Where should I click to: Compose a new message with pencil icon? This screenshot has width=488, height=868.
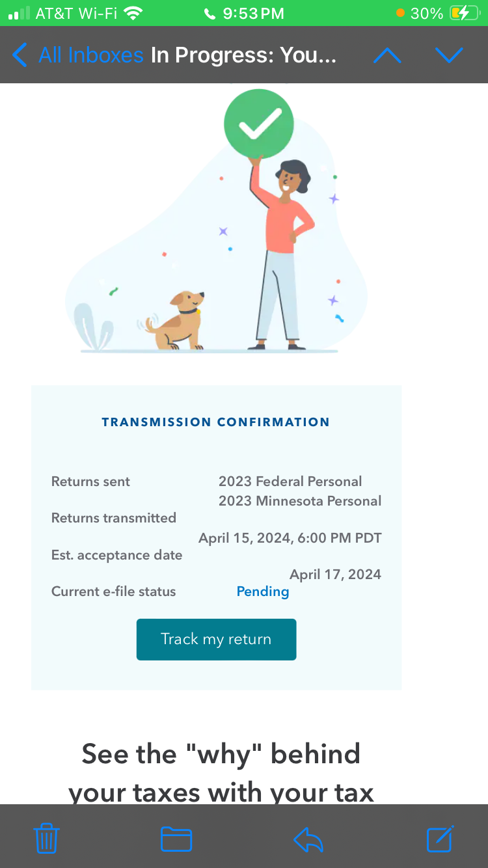[440, 838]
